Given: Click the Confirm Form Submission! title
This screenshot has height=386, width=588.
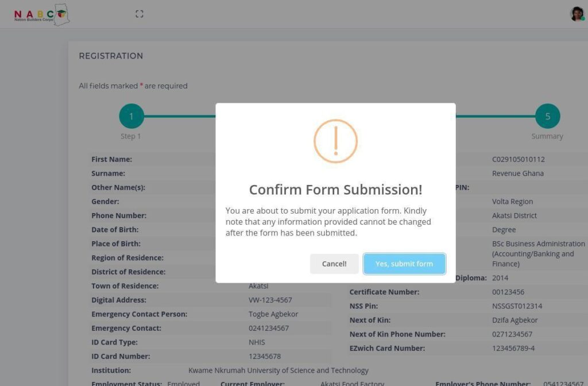Looking at the screenshot, I should coord(335,190).
